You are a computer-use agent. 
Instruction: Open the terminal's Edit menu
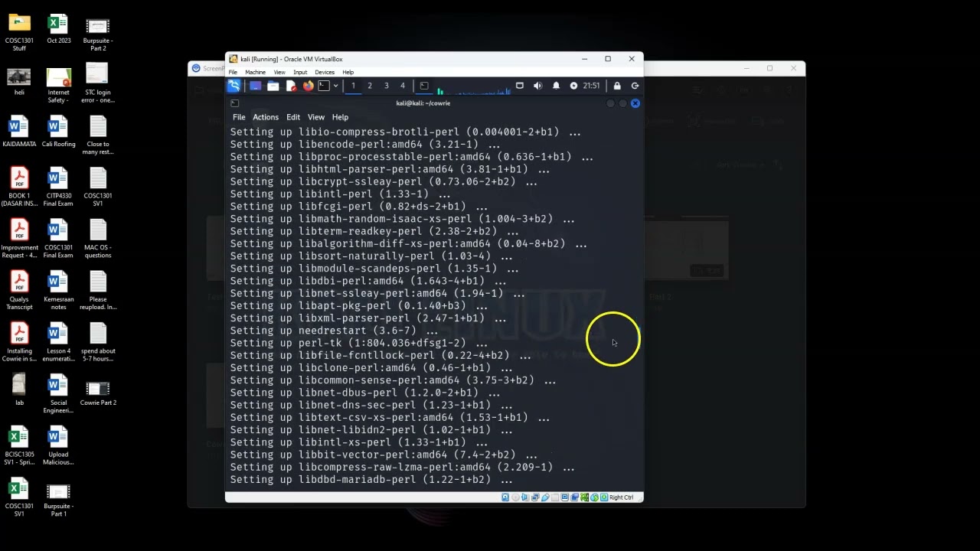[x=293, y=117]
